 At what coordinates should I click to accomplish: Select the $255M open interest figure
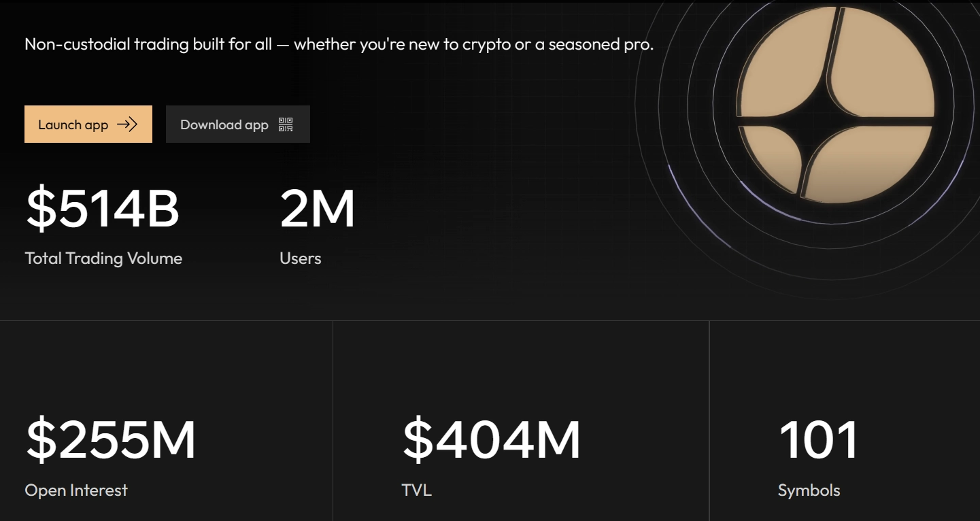coord(111,440)
